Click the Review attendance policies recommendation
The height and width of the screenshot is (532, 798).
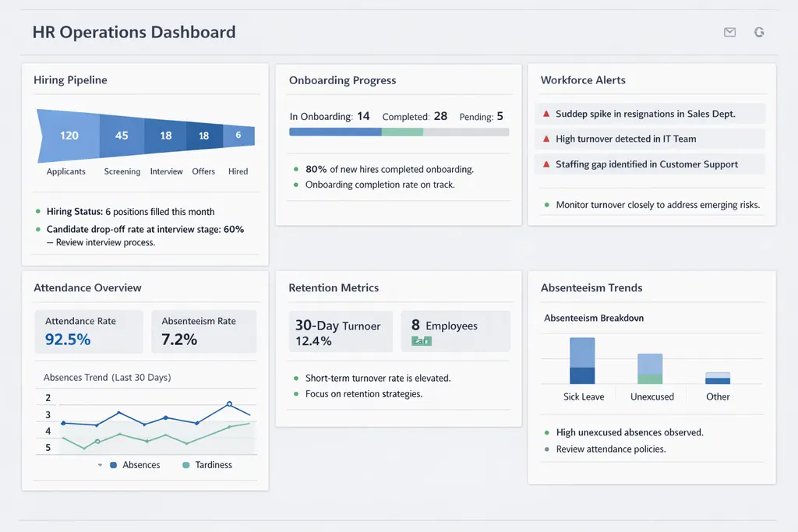click(x=613, y=449)
